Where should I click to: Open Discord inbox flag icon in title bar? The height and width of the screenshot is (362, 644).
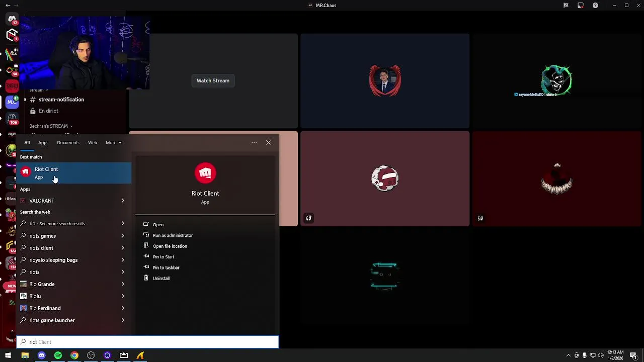[566, 6]
